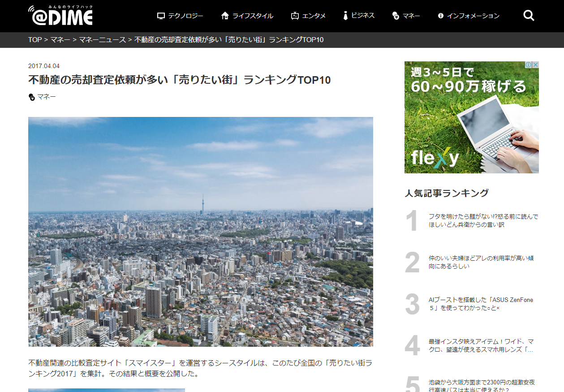Click the info icon beside インフォメーション

[440, 16]
